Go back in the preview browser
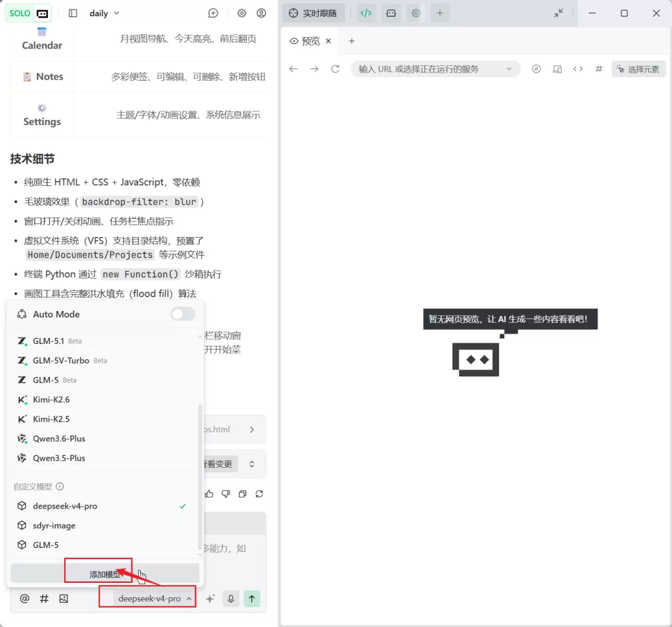 coord(293,69)
